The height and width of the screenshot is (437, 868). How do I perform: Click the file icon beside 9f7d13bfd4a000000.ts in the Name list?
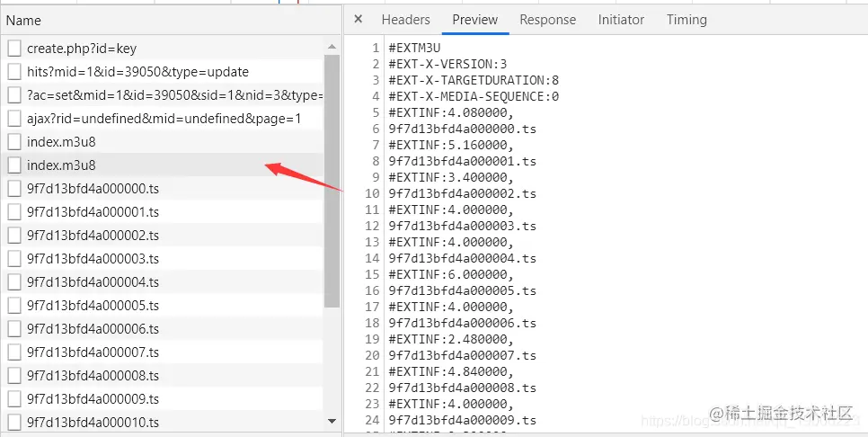point(14,189)
